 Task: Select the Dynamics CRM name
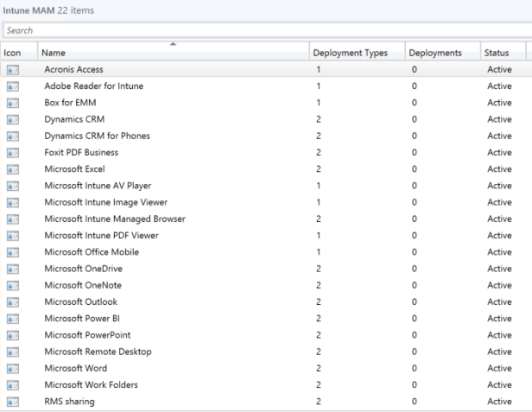pyautogui.click(x=74, y=119)
